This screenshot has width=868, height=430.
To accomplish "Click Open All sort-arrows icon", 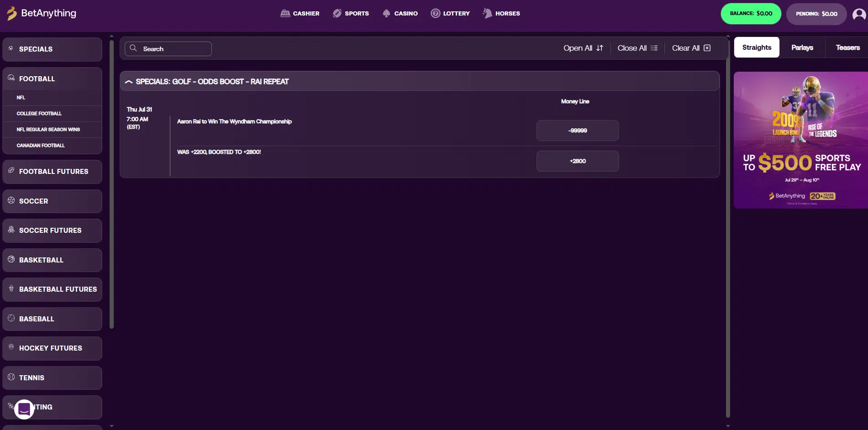I will pos(600,48).
